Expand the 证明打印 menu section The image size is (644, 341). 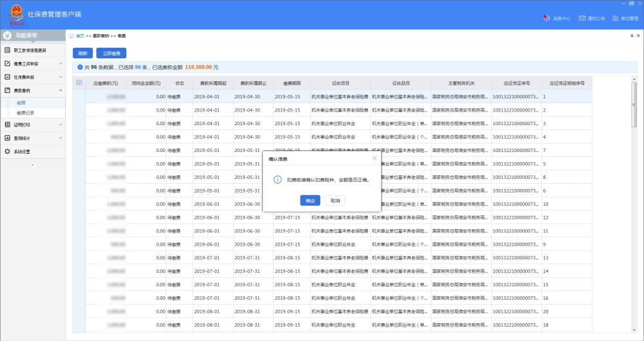pos(60,125)
